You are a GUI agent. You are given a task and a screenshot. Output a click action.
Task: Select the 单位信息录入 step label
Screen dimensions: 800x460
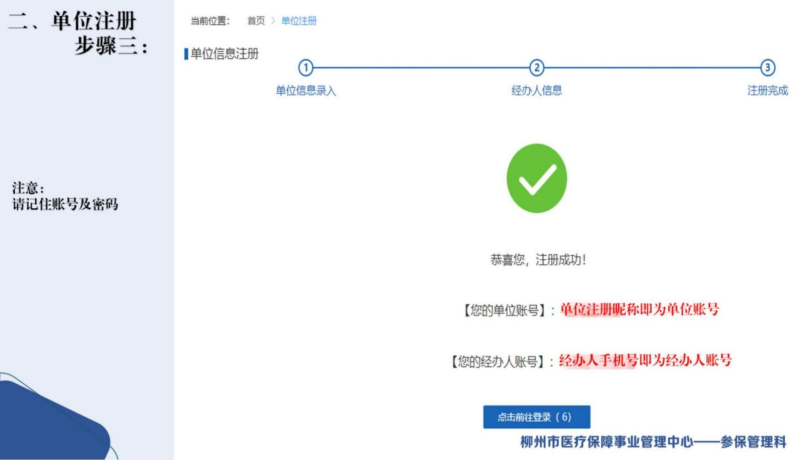306,90
